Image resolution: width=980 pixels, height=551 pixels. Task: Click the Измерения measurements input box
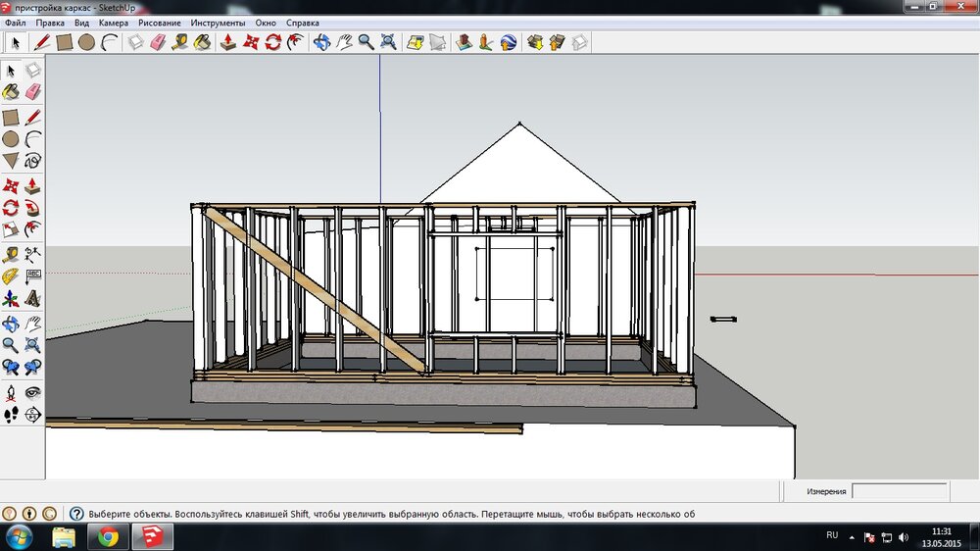899,491
